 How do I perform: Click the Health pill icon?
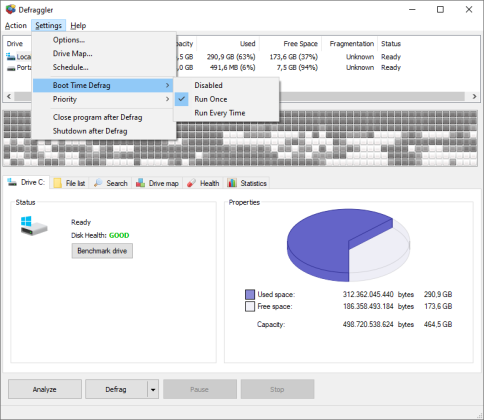coord(191,183)
